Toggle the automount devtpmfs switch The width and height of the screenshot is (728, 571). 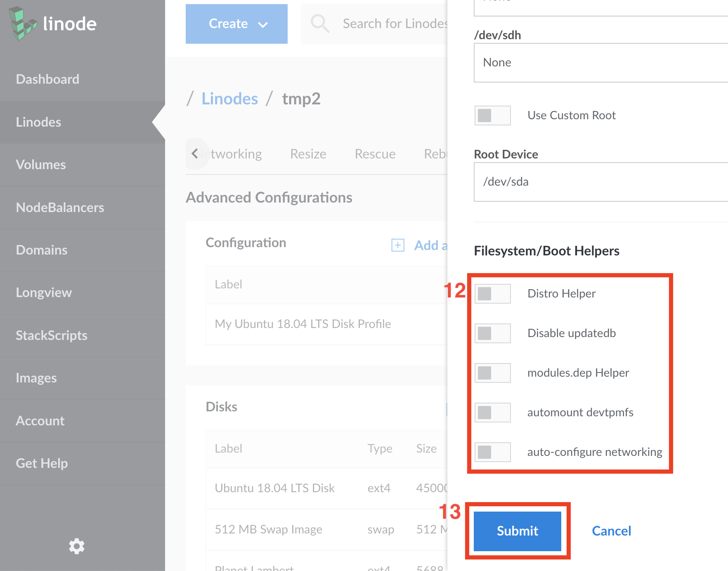[x=493, y=413]
